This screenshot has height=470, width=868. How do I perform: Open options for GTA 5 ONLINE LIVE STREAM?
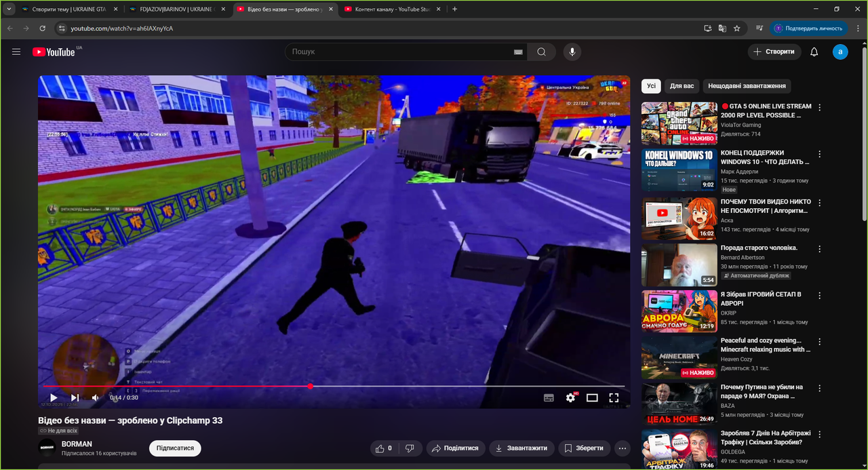coord(820,107)
